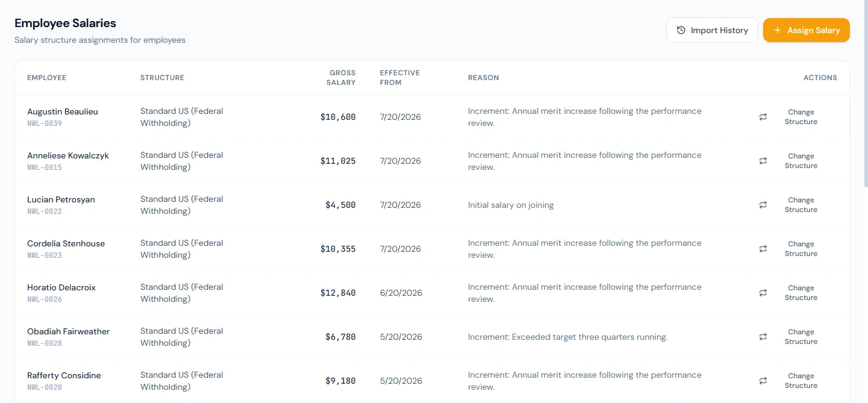Select employee name Lucian Petrosyan
Image resolution: width=868 pixels, height=403 pixels.
click(x=61, y=199)
